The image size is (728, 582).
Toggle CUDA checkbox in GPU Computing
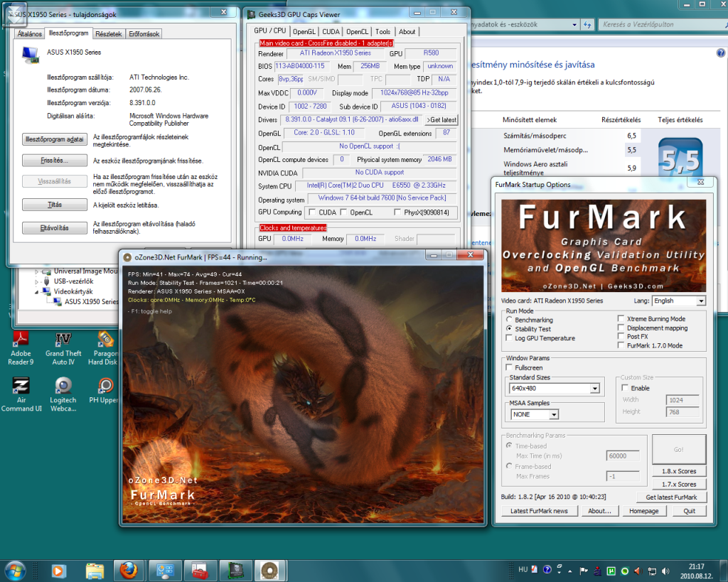tap(313, 212)
